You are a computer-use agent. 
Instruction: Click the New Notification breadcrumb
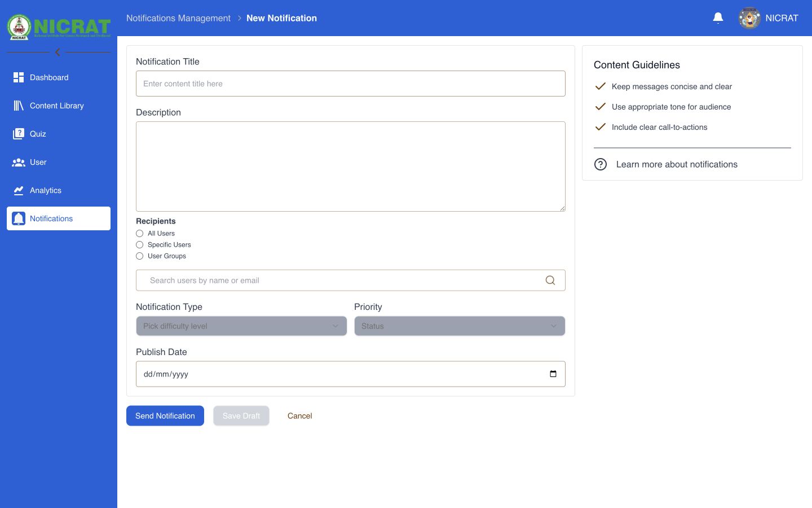click(x=281, y=18)
